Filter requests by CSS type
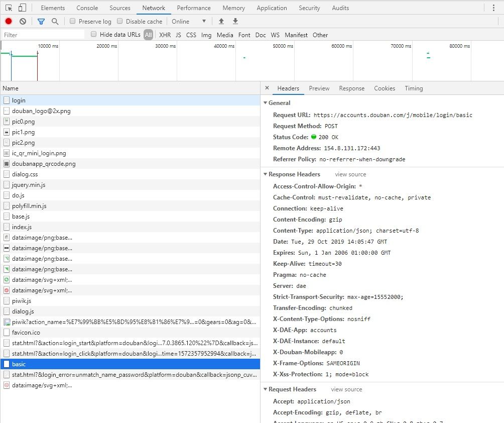This screenshot has height=423, width=504. 191,35
